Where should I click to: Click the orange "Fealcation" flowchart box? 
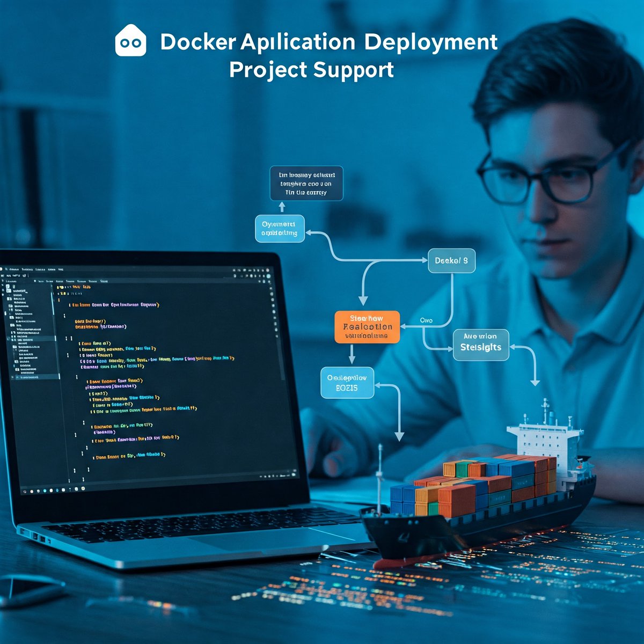coord(367,327)
